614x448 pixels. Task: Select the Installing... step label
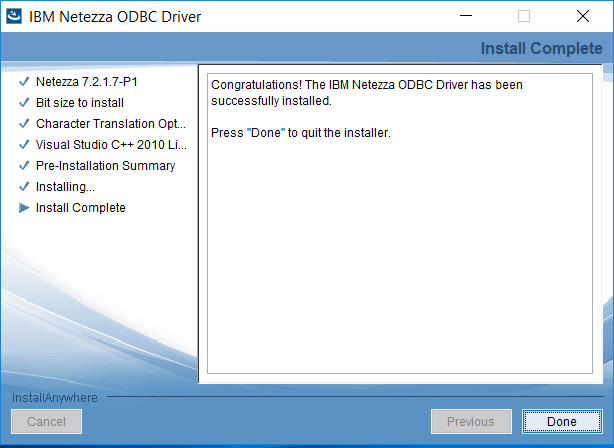coord(65,187)
